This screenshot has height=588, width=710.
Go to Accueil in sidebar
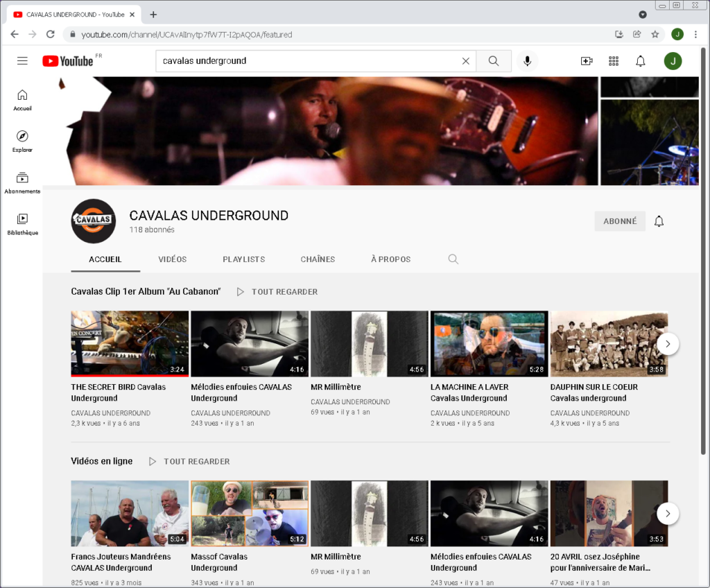point(22,100)
